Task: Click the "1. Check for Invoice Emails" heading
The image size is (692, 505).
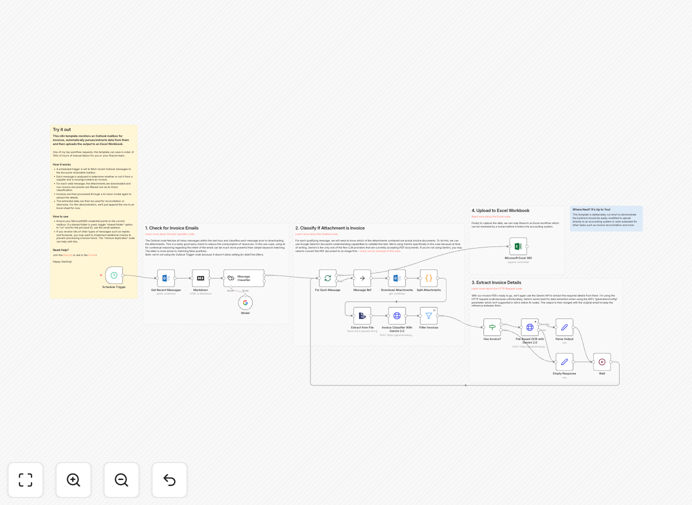Action: coord(172,228)
